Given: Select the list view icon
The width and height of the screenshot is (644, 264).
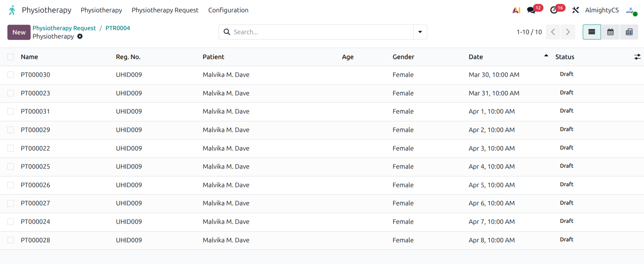Looking at the screenshot, I should click(592, 32).
